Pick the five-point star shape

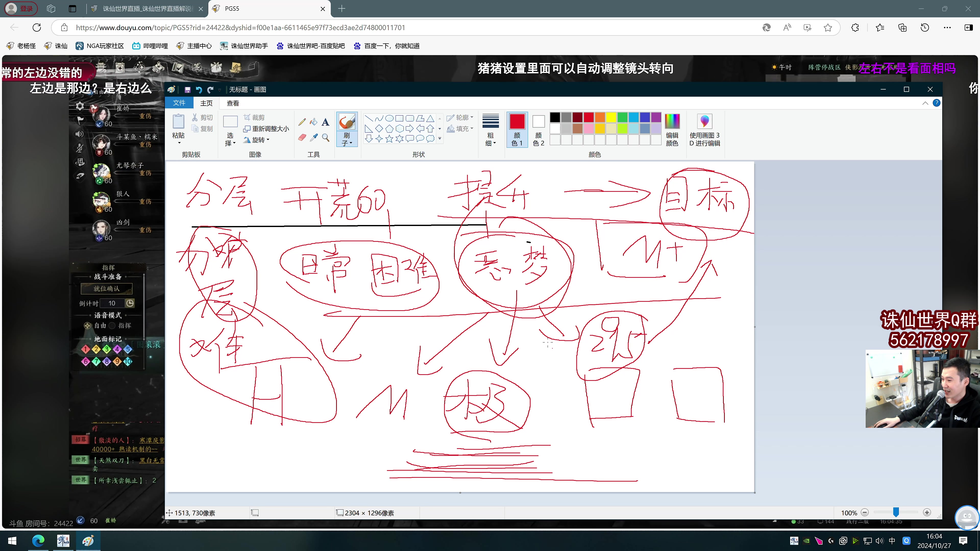[x=389, y=139]
